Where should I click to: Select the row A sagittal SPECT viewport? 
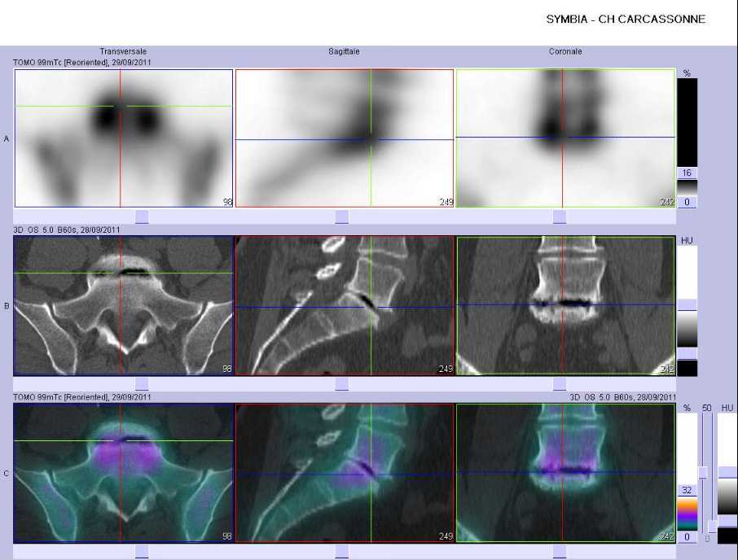tap(345, 138)
